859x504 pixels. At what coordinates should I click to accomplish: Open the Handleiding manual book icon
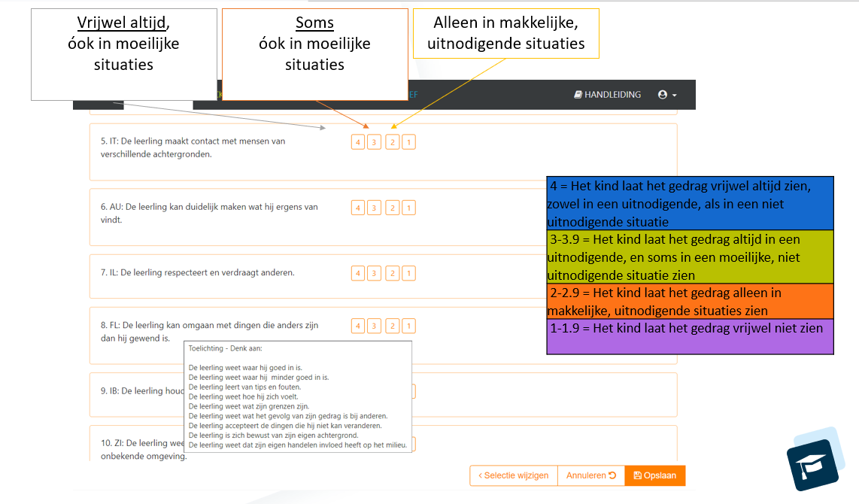pyautogui.click(x=578, y=95)
